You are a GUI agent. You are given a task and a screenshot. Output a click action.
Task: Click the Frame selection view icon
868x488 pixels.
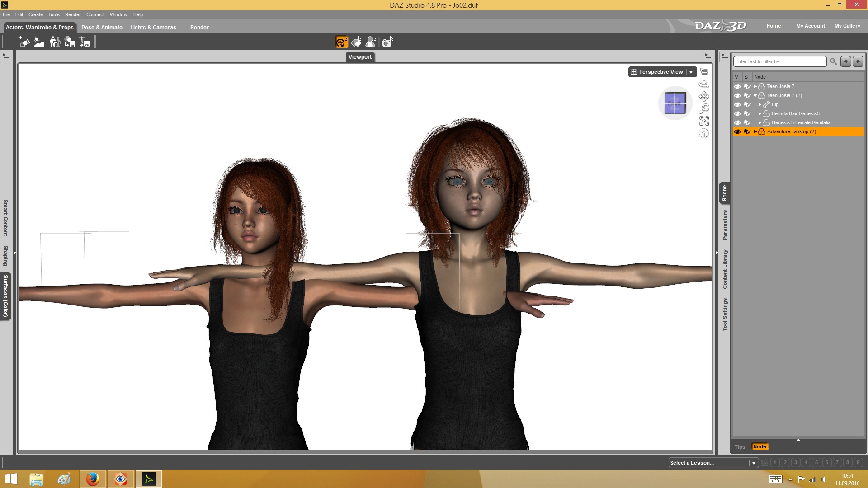coord(704,121)
